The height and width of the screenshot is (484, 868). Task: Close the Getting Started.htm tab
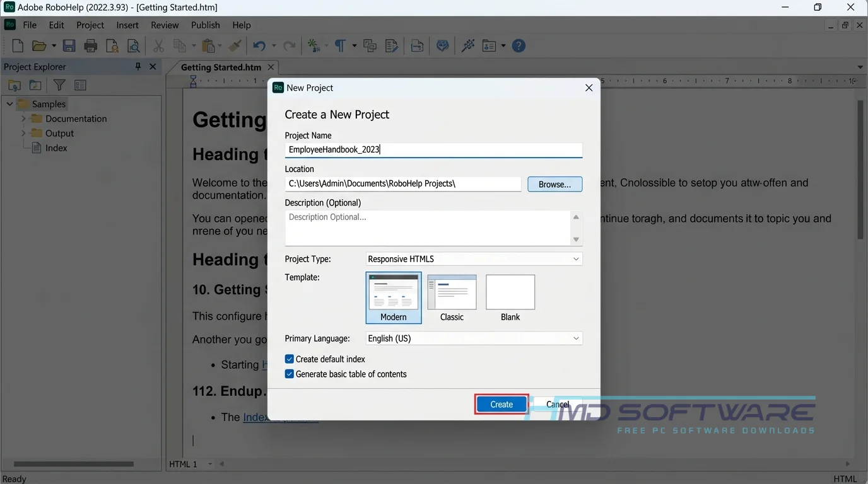click(x=271, y=67)
